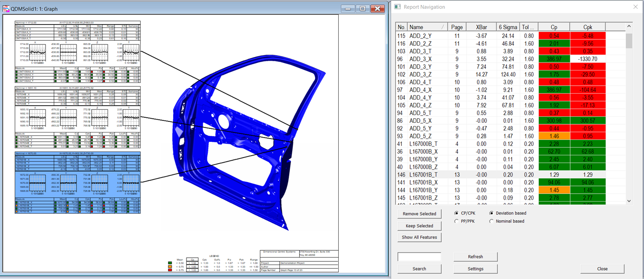Click scroll-up arrow above the report list
Viewport: 644px width, 279px height.
pyautogui.click(x=629, y=26)
